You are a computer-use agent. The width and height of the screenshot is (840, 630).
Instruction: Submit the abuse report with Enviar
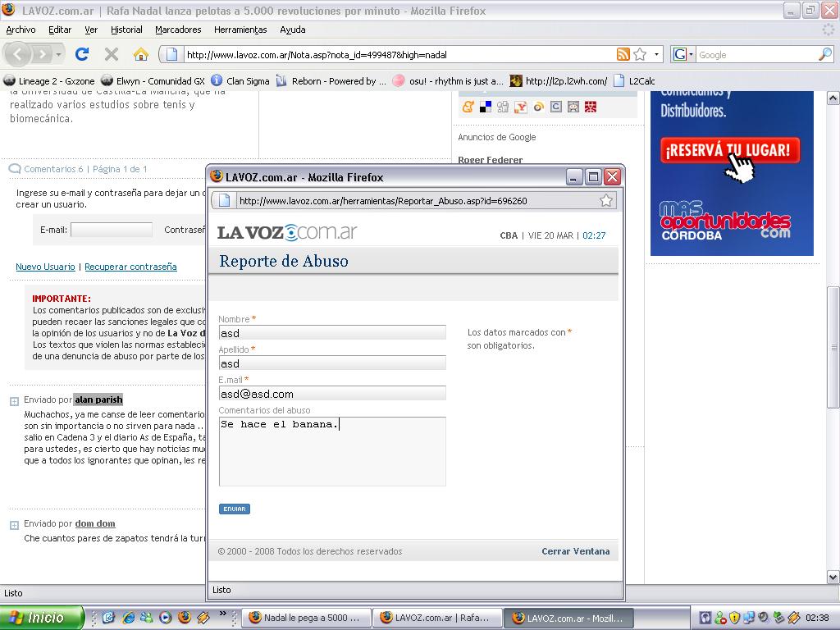click(x=235, y=509)
